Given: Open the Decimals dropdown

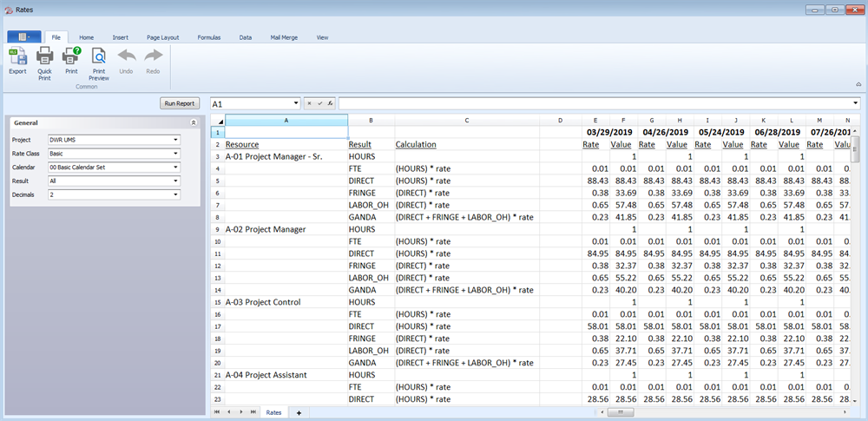Looking at the screenshot, I should coord(175,194).
